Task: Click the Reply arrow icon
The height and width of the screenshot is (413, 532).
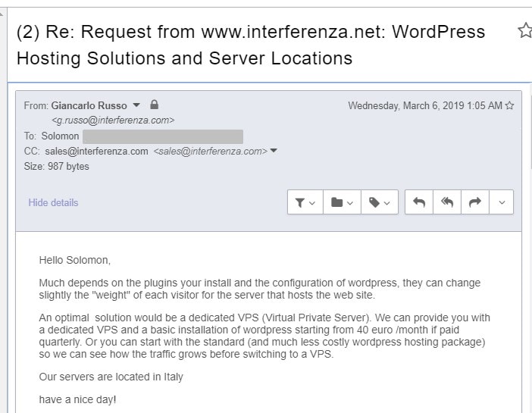Action: click(x=419, y=202)
